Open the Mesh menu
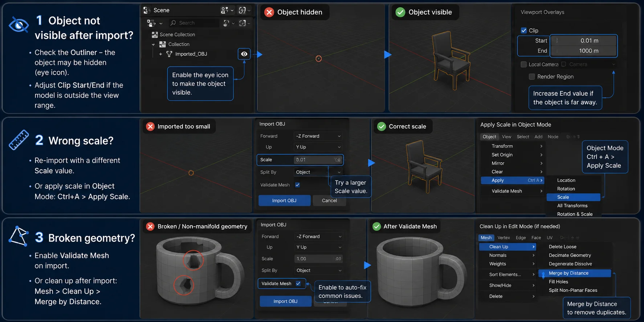The height and width of the screenshot is (322, 644). (486, 238)
